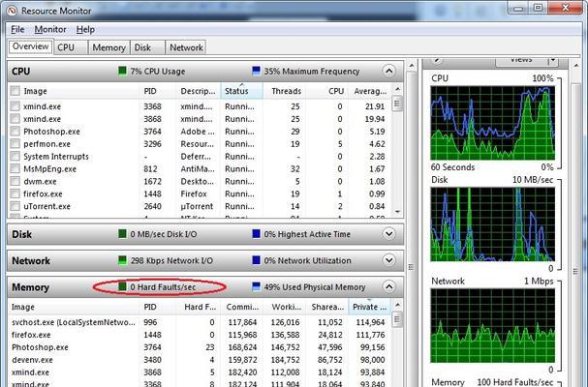Click the blue Highest Active Time indicator
This screenshot has height=387, width=588.
(256, 234)
